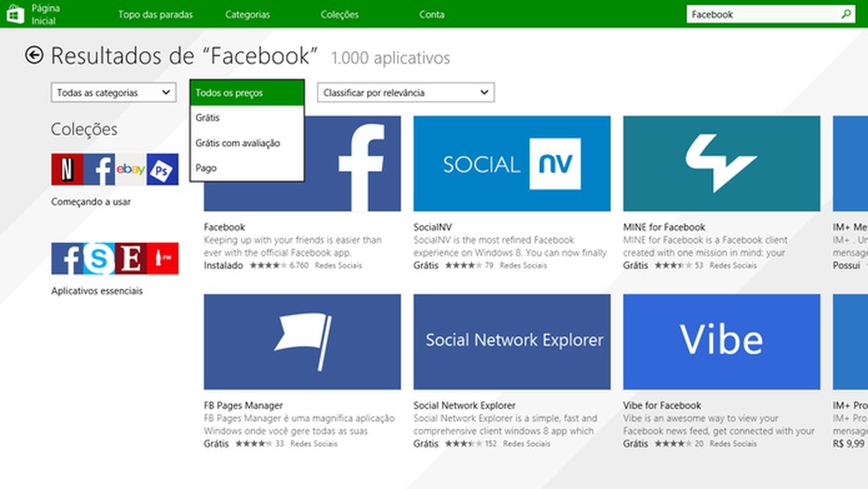Viewport: 868px width, 489px height.
Task: Open the Facebook icon in Começando a usar
Action: click(x=99, y=169)
